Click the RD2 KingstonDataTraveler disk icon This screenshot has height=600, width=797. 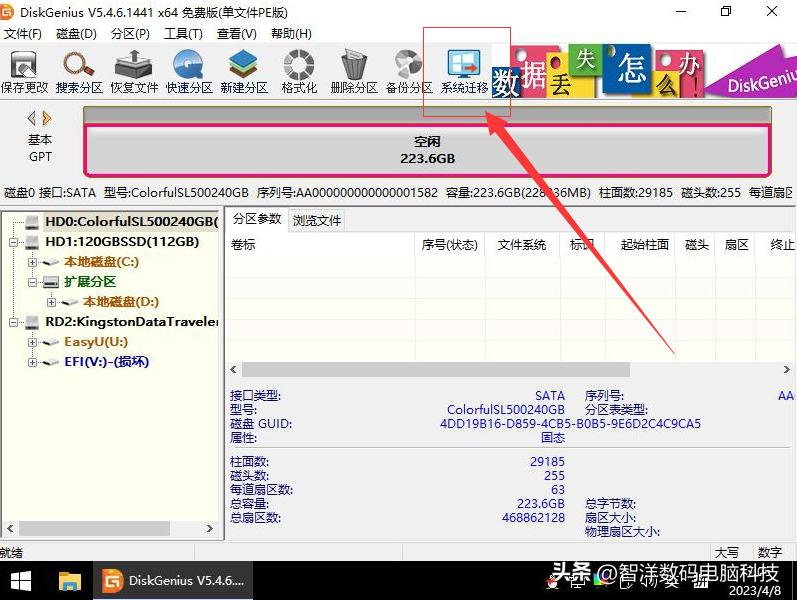[x=32, y=322]
